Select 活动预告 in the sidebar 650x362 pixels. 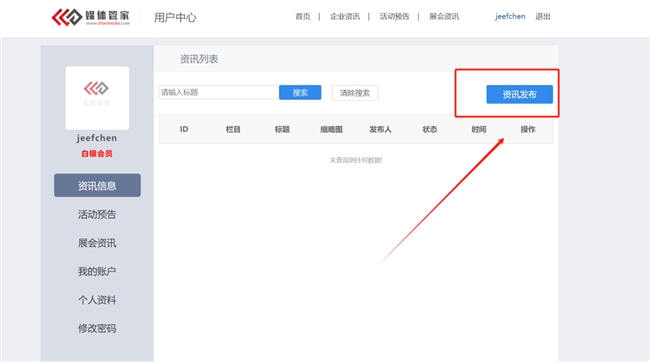(x=97, y=214)
